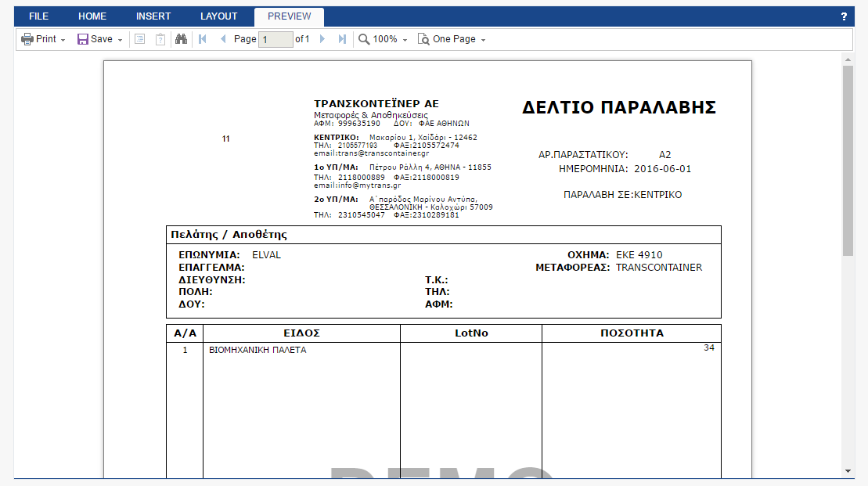
Task: Open the One Page view dropdown
Action: [483, 41]
